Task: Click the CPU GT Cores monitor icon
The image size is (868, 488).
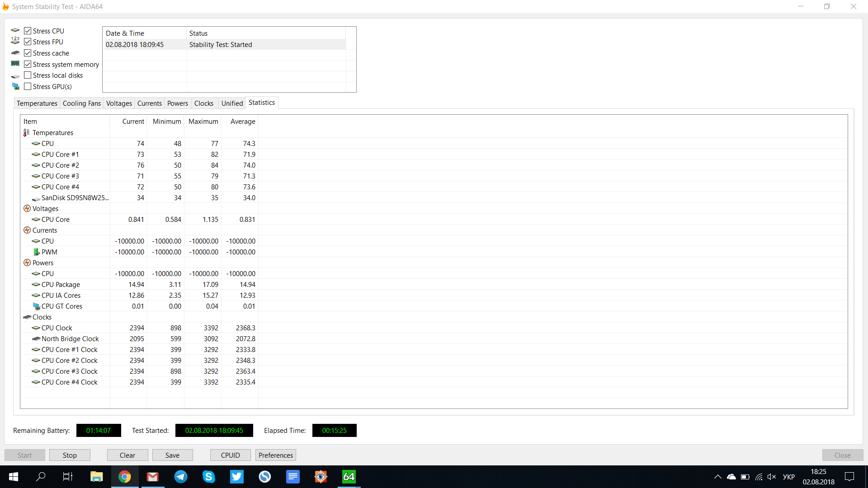Action: pyautogui.click(x=36, y=306)
